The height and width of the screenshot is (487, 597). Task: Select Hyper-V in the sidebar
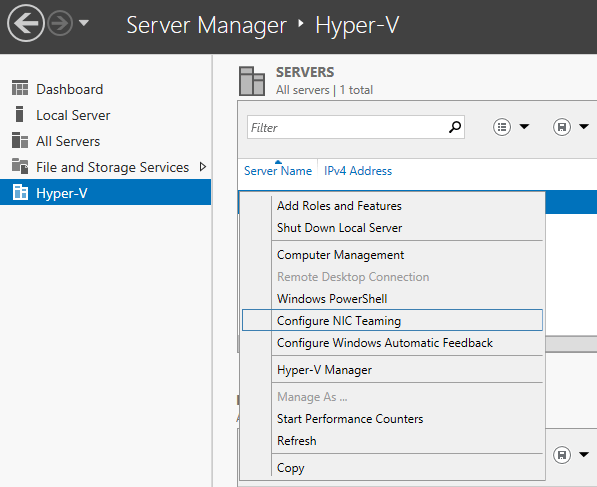[x=105, y=192]
